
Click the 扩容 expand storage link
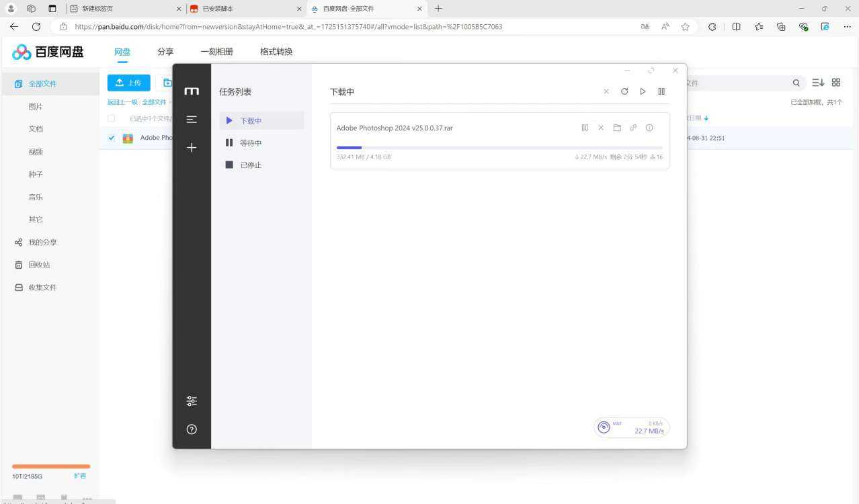[80, 476]
